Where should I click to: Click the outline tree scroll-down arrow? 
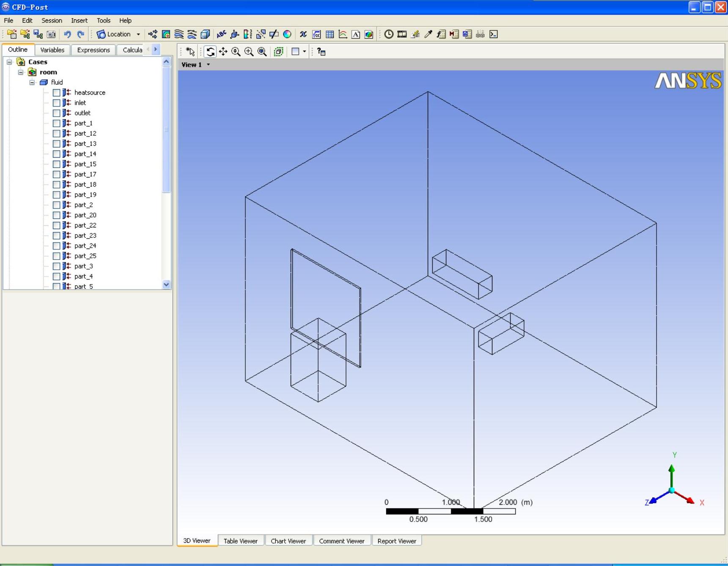(166, 284)
